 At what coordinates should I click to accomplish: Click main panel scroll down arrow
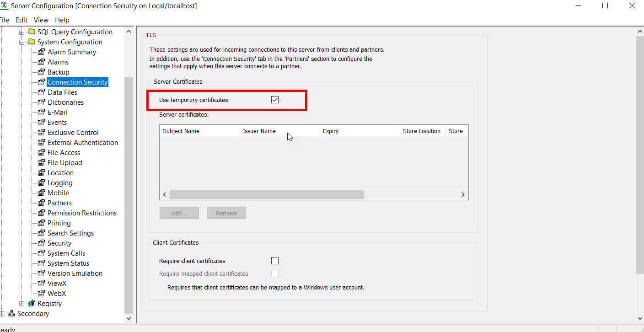[x=640, y=318]
